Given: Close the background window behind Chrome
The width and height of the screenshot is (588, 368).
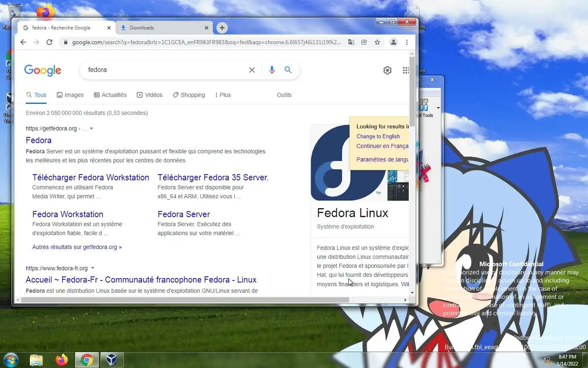Looking at the screenshot, I should click(x=432, y=80).
